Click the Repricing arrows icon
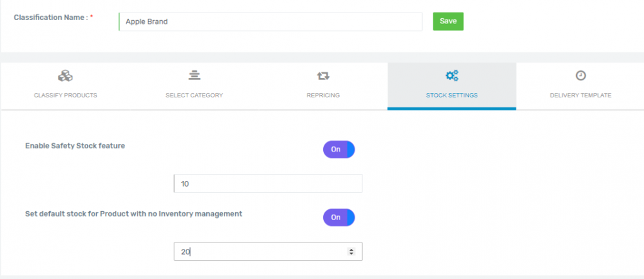The width and height of the screenshot is (644, 279). (x=323, y=76)
